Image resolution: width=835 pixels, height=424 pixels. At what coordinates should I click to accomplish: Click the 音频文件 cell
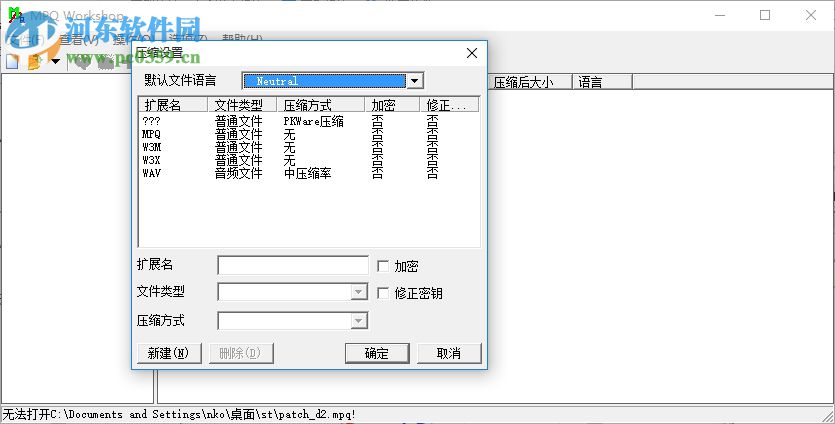click(239, 173)
